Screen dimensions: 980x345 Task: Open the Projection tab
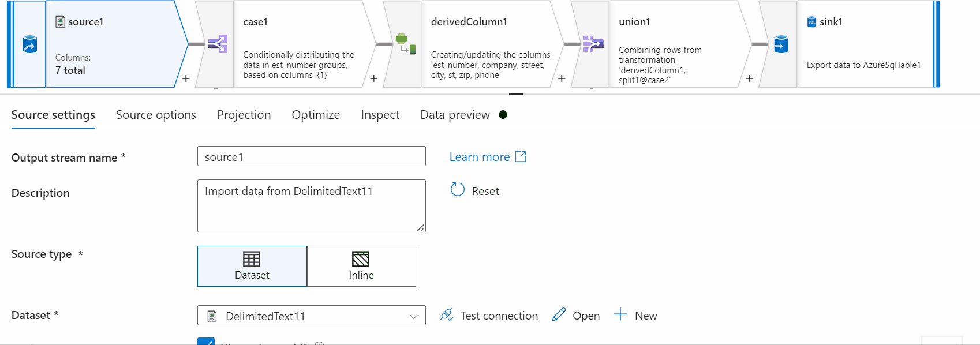point(244,115)
